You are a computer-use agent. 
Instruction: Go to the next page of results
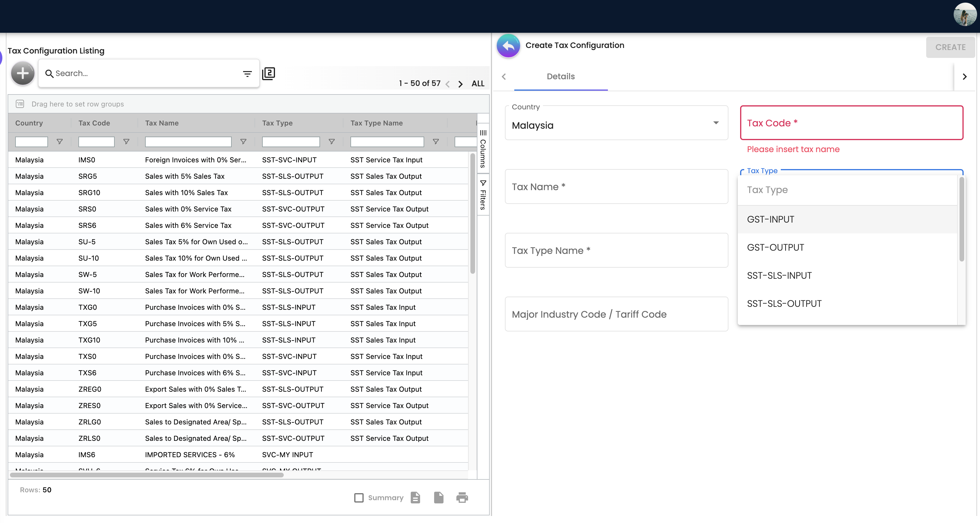point(460,84)
